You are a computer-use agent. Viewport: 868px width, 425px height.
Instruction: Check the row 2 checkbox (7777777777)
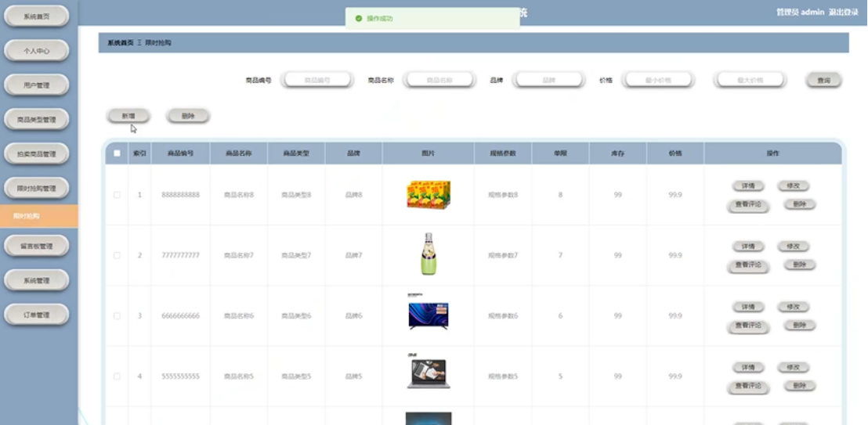(x=117, y=255)
